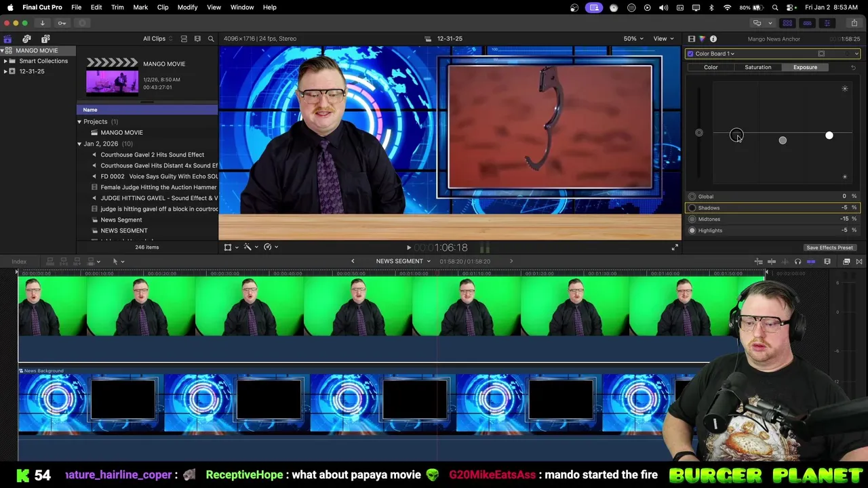This screenshot has width=868, height=488.
Task: Select the Highlights exposure radio
Action: click(x=692, y=230)
